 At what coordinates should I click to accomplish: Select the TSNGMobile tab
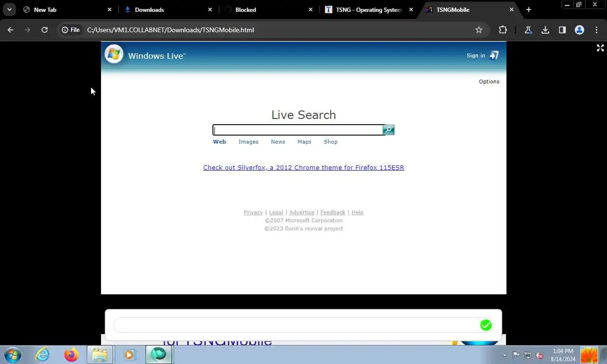(468, 9)
